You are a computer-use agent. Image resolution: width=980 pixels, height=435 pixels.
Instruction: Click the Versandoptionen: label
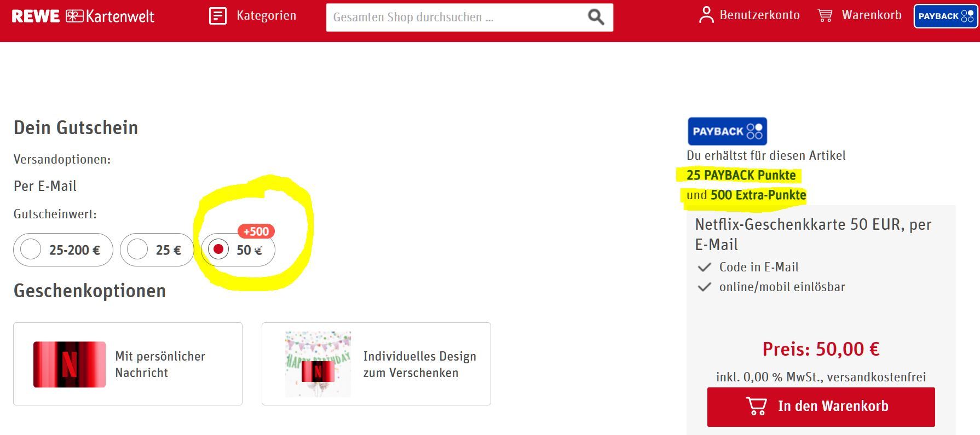coord(62,159)
